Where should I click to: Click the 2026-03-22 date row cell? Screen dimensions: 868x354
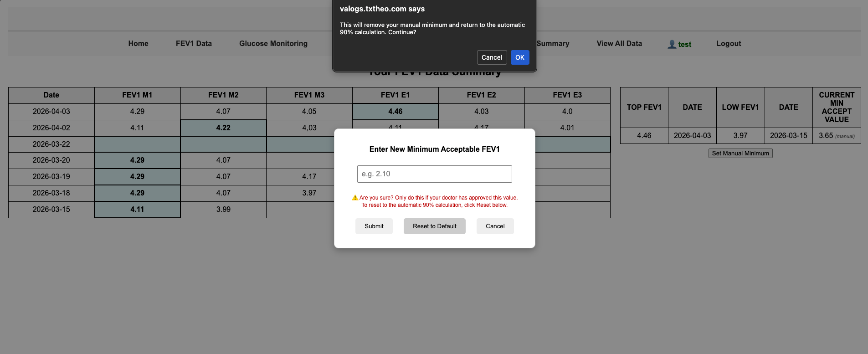point(51,144)
